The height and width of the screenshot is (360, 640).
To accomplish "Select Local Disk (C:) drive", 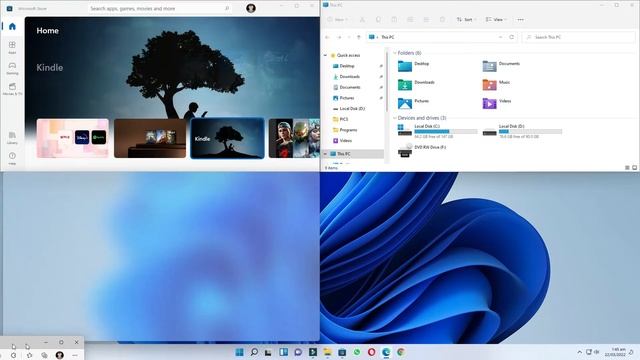I will (438, 131).
